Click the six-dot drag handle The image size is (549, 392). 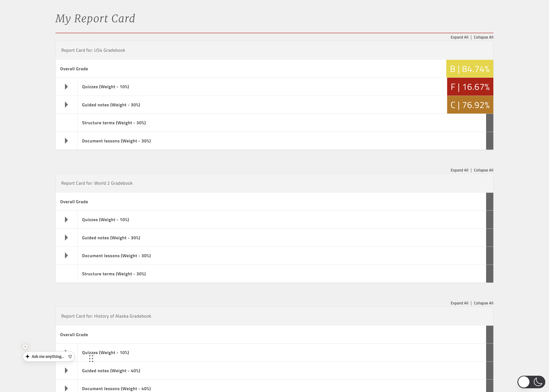[91, 359]
